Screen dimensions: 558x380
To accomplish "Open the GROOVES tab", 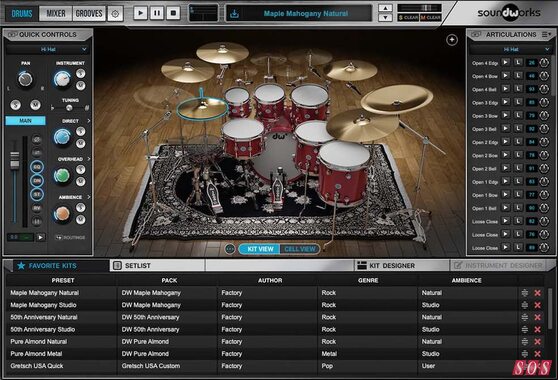I will point(89,14).
